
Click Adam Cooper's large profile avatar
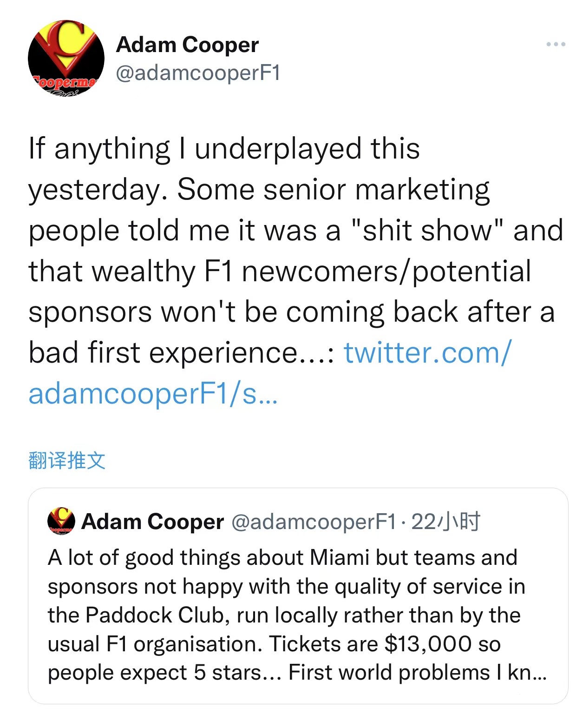(66, 58)
